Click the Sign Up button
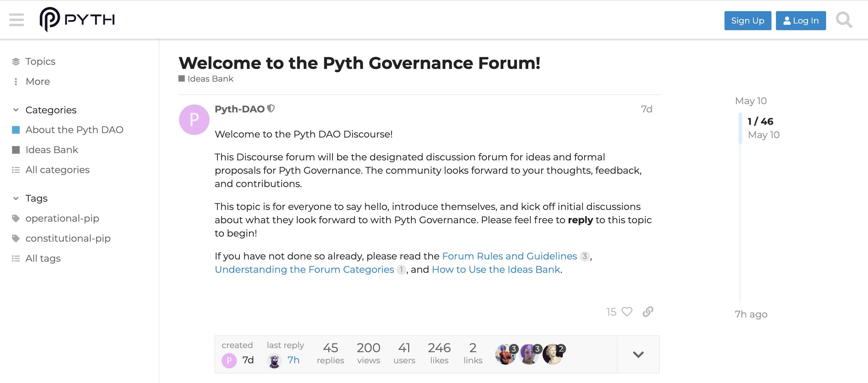Screen dimensions: 868x383 coord(747,21)
